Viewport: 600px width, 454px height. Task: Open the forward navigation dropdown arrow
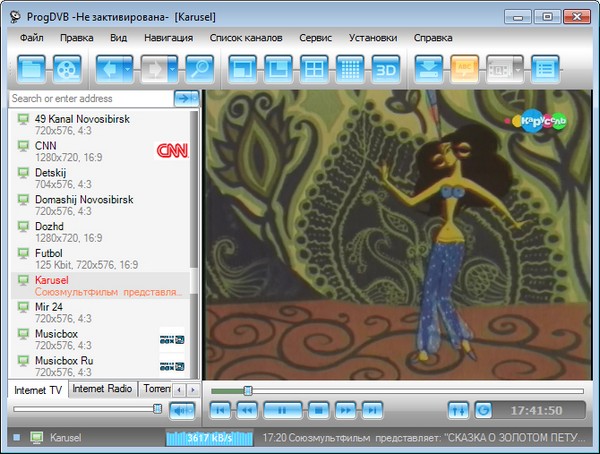point(174,69)
